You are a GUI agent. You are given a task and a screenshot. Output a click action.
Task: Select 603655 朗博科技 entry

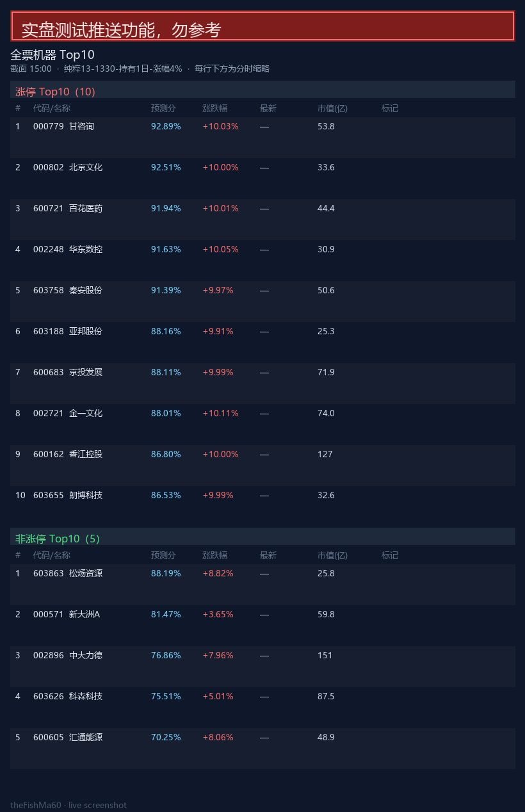coord(262,507)
